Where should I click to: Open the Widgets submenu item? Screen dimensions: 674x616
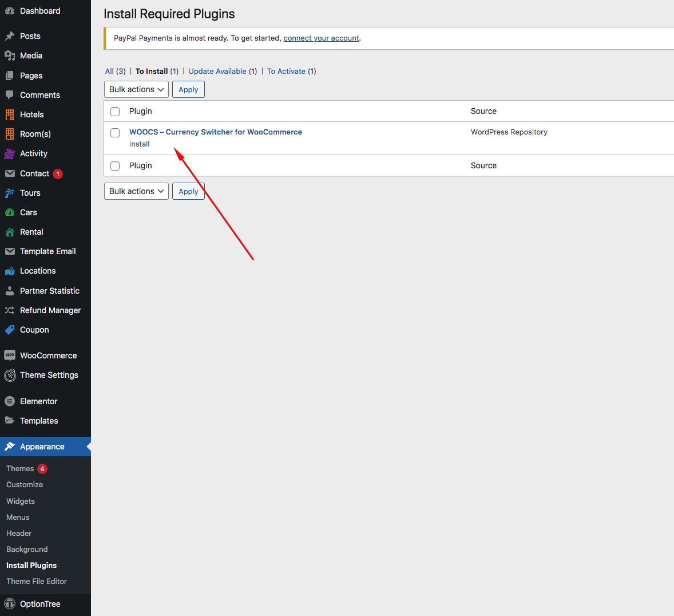point(21,501)
